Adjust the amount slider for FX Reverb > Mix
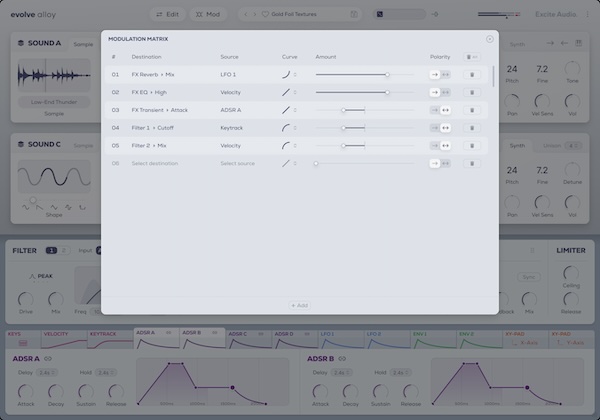This screenshot has height=420, width=600. click(365, 75)
